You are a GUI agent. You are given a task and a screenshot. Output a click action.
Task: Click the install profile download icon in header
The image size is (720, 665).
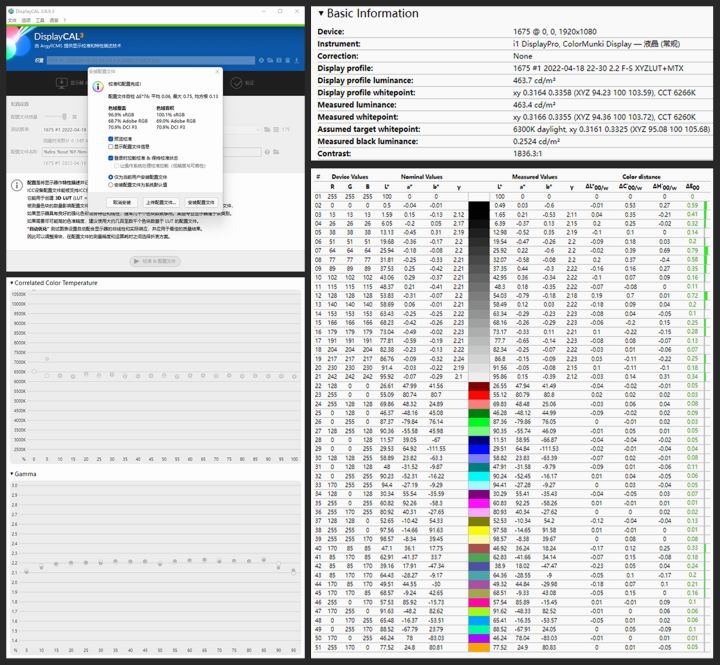pyautogui.click(x=297, y=60)
